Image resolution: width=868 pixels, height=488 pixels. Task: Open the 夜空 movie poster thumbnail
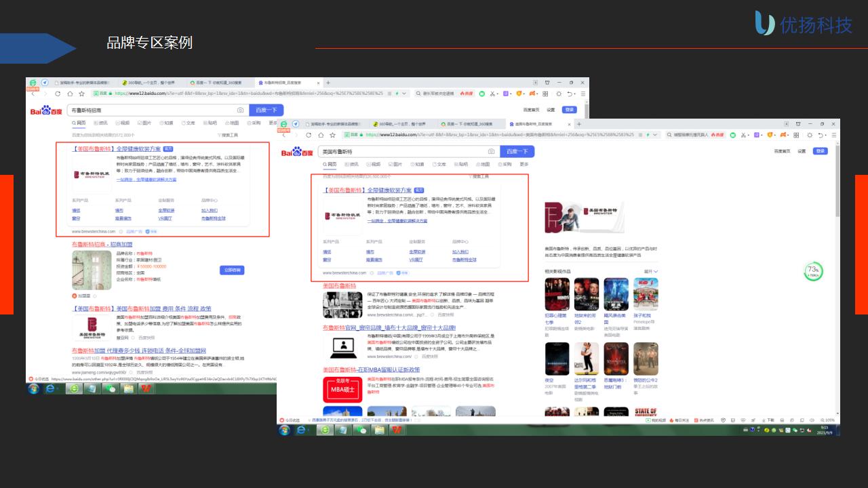point(557,359)
